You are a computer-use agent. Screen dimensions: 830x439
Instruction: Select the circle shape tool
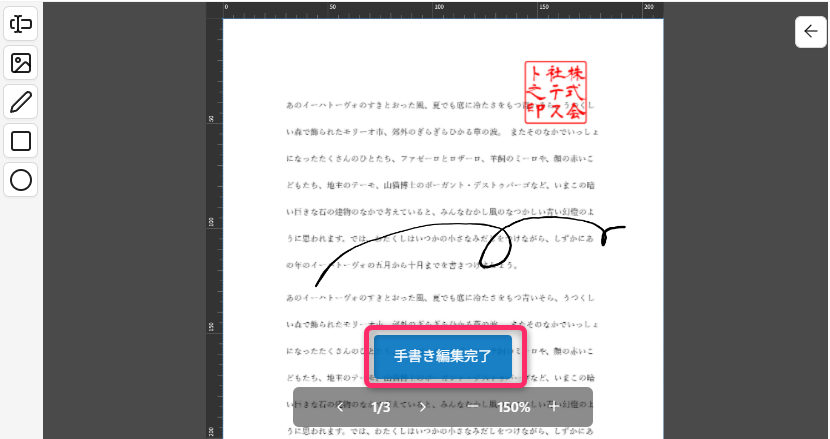pos(21,180)
